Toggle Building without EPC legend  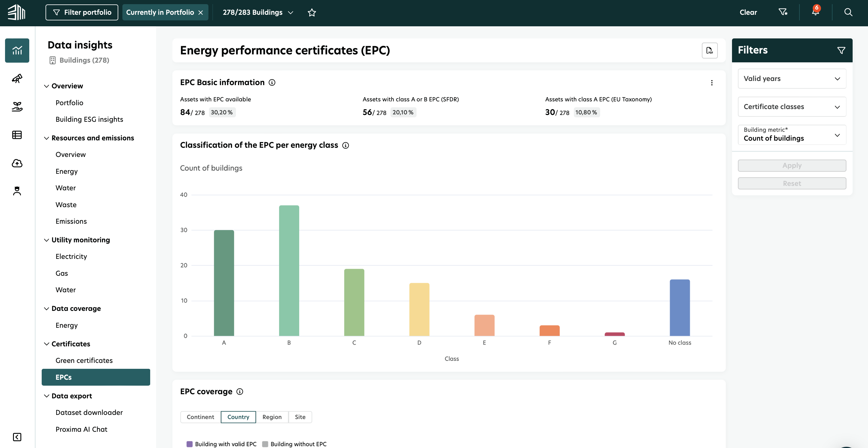(294, 444)
